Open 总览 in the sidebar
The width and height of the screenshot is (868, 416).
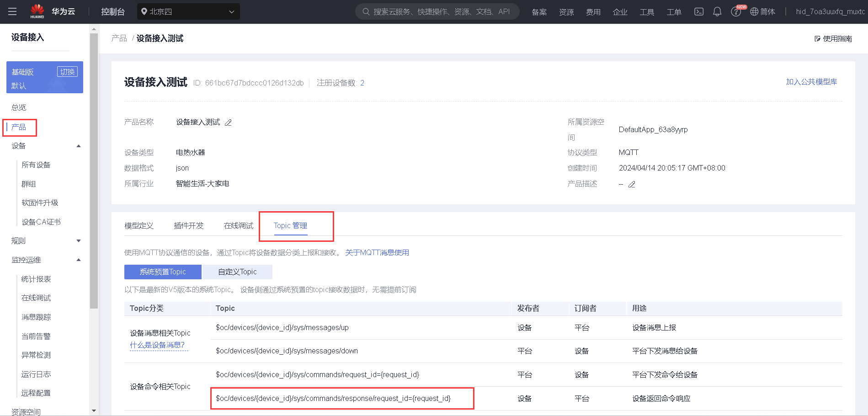point(19,107)
